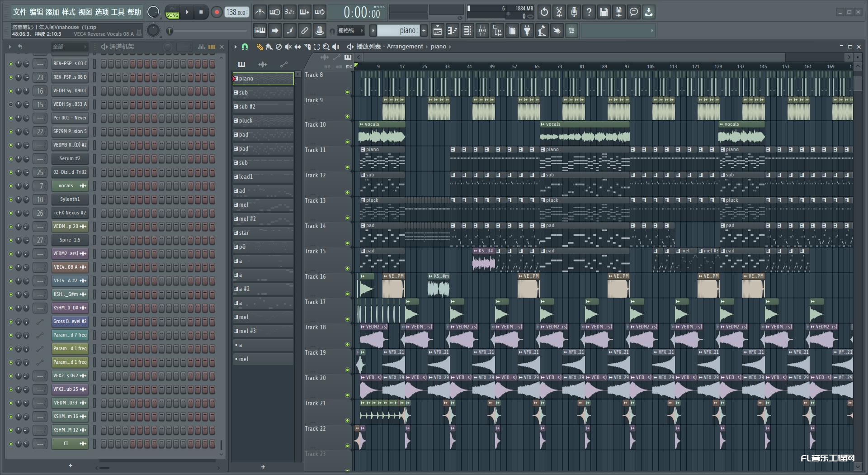
Task: Select the playlist zoom magnifier tool
Action: tap(326, 47)
